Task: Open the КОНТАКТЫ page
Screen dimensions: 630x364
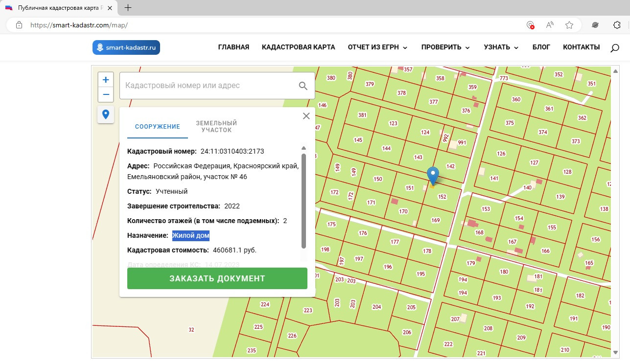Action: 582,47
